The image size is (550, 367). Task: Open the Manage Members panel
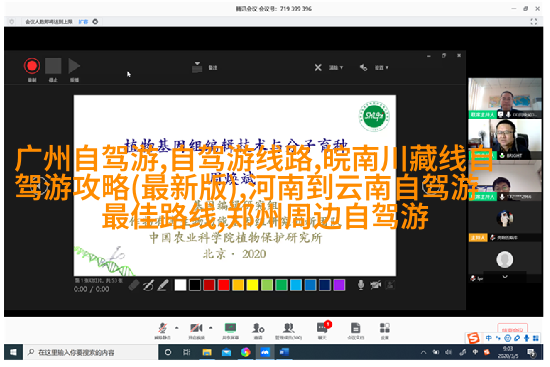point(288,331)
